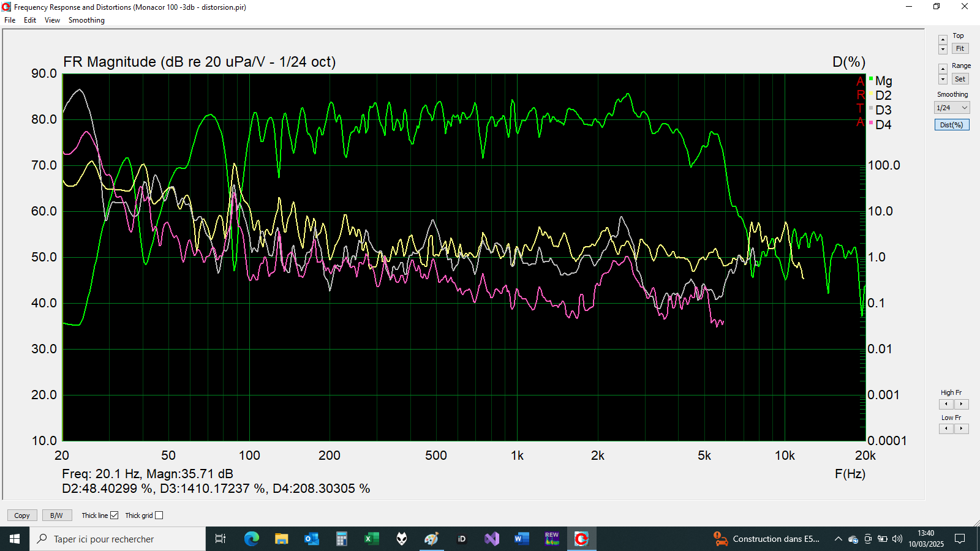The height and width of the screenshot is (551, 980).
Task: Toggle the Dist(%) display button
Action: 951,125
